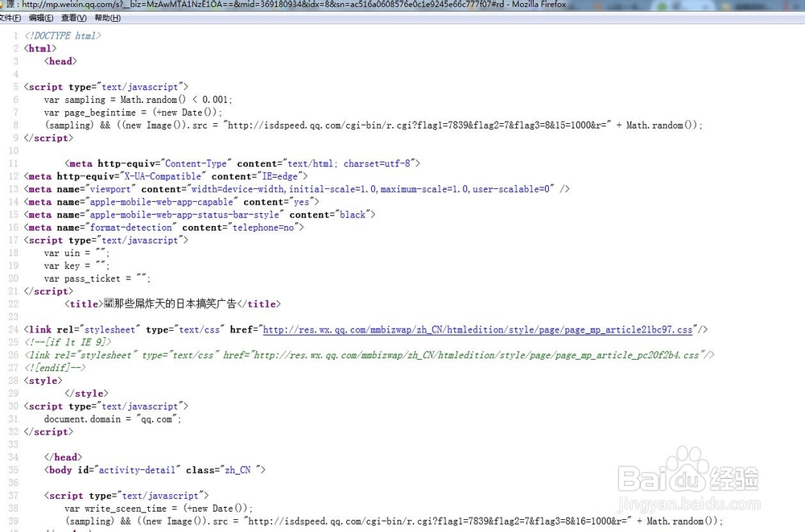
Task: Click the apple-mobile-web-app-capable meta line
Action: [x=171, y=202]
